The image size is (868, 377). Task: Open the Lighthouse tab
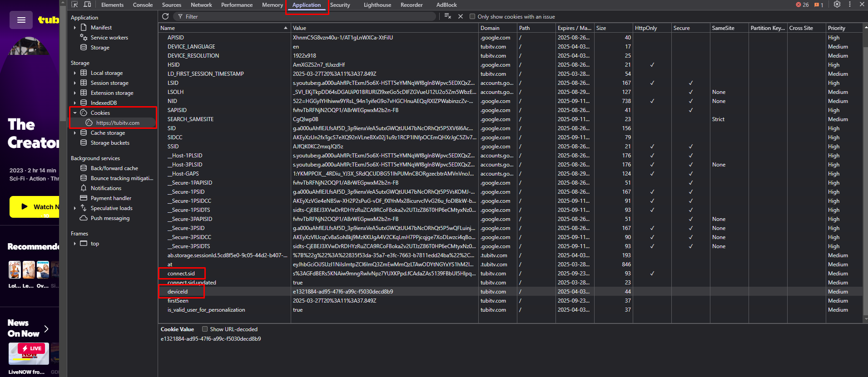377,5
